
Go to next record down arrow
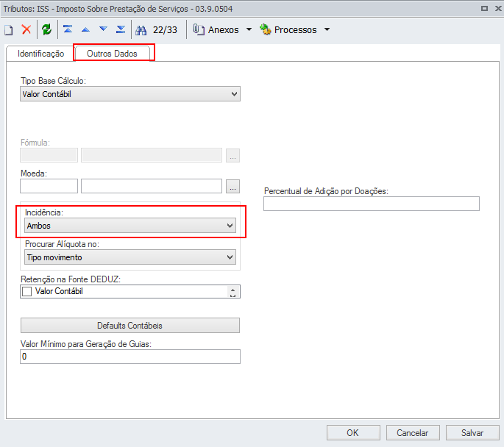click(x=103, y=29)
